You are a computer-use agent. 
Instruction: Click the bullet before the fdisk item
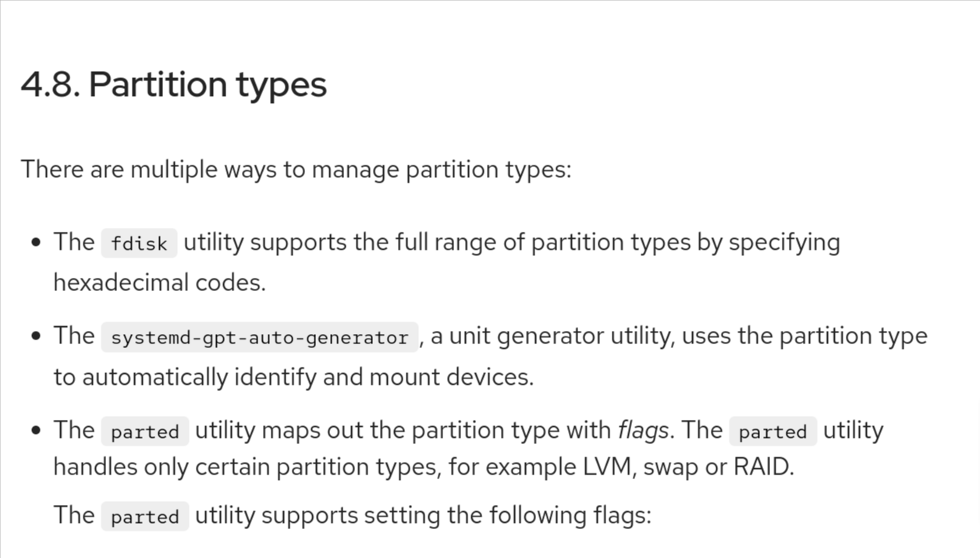[36, 243]
